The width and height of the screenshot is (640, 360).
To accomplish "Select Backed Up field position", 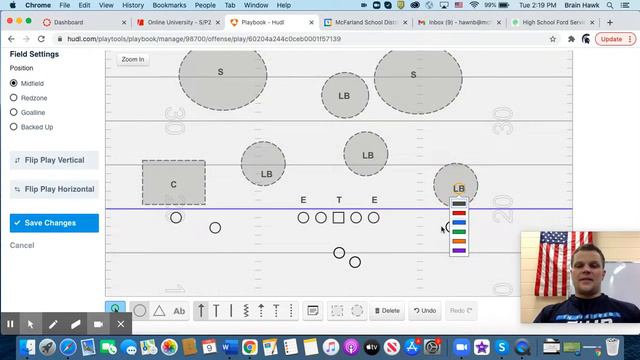I will pos(13,127).
